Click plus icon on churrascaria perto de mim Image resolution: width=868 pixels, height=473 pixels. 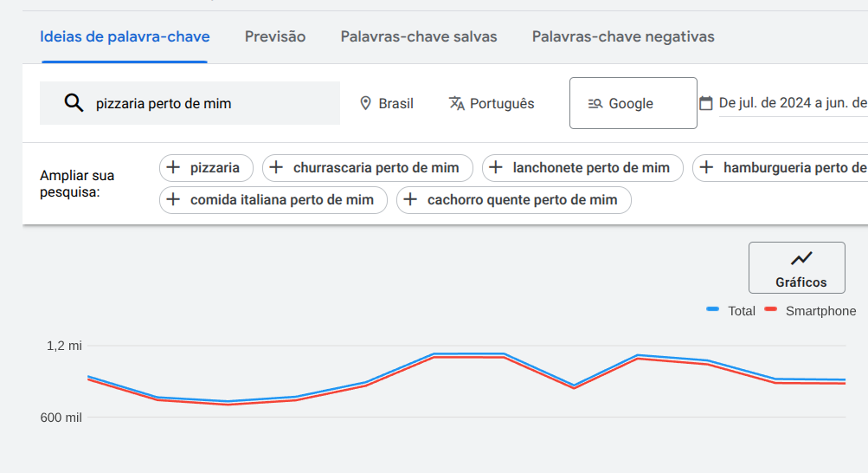(x=276, y=167)
